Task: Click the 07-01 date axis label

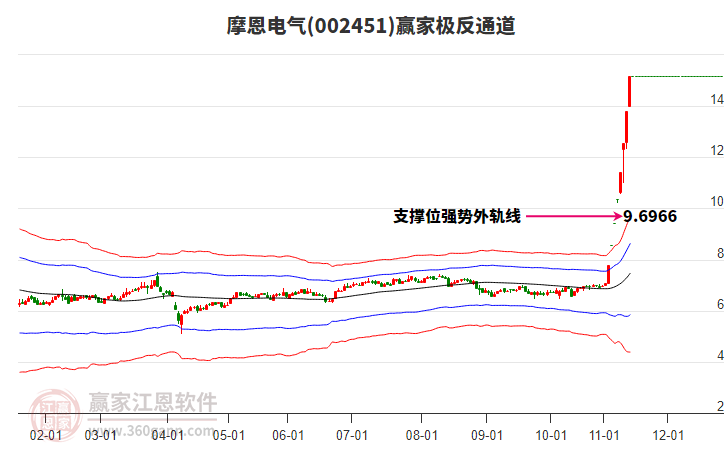Action: click(351, 435)
